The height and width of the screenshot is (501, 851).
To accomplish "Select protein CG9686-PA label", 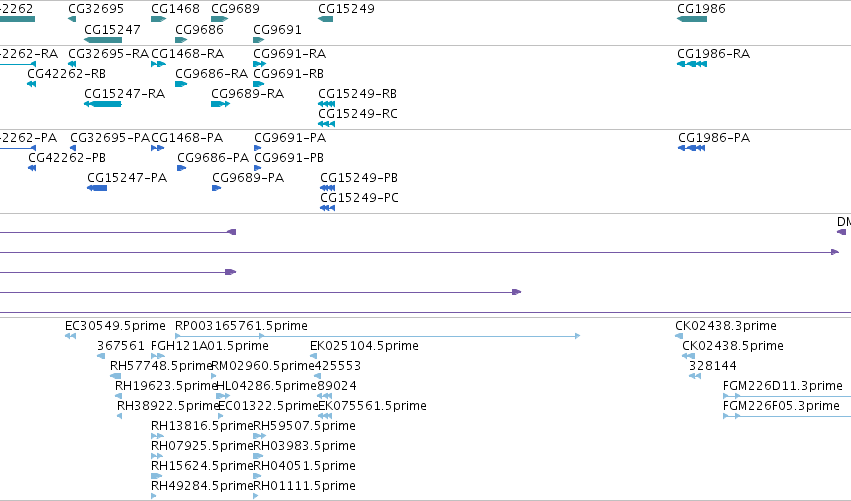I will [x=213, y=158].
